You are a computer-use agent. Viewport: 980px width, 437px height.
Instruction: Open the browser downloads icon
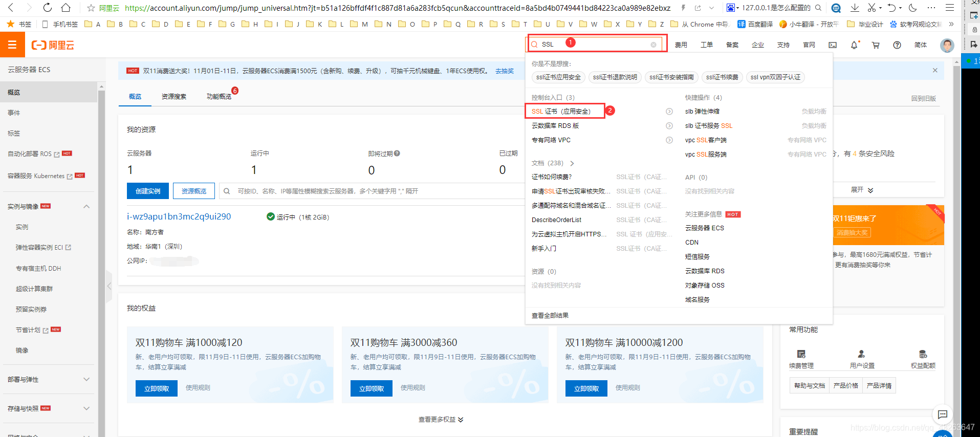click(855, 8)
